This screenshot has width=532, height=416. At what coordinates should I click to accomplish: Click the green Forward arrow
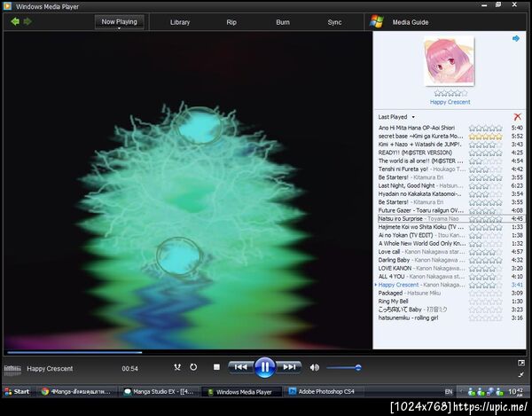(x=27, y=21)
